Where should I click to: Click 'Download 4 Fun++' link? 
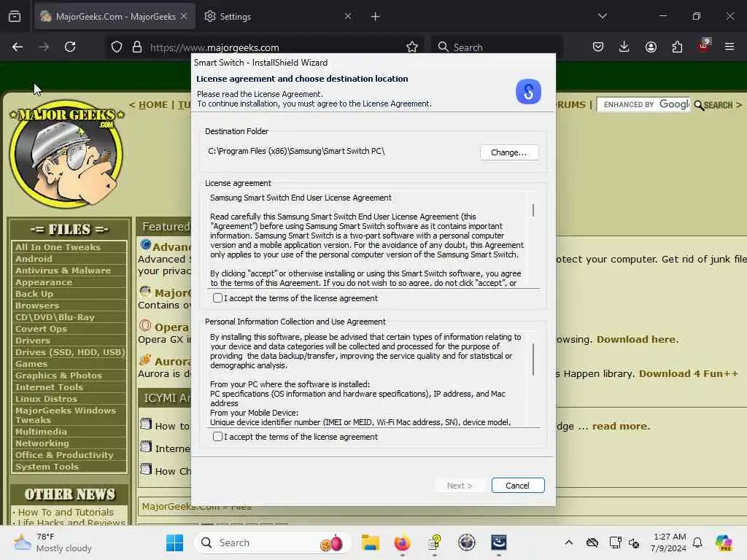689,374
